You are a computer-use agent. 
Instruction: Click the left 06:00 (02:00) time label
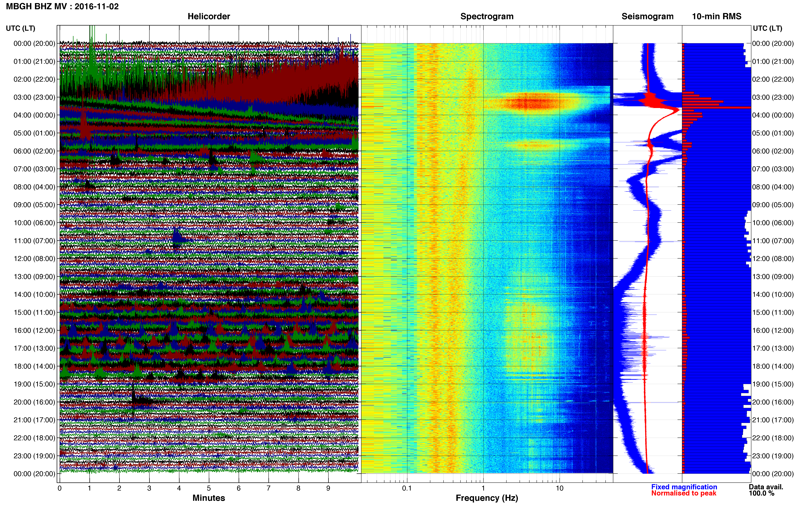[34, 151]
